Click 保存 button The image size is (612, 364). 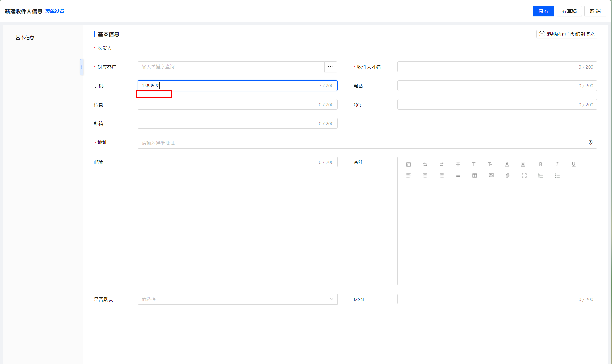coord(543,11)
